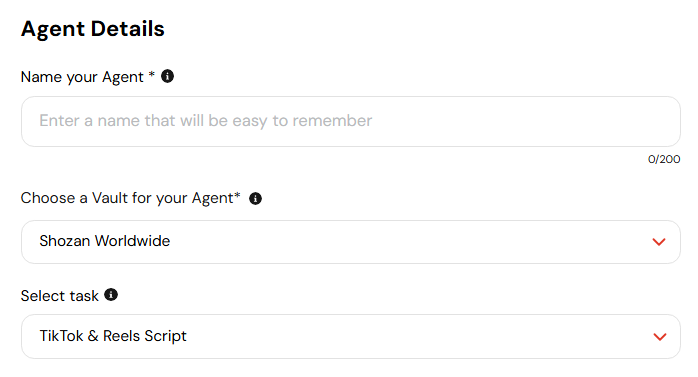Click the 'Name your Agent' label
The image size is (698, 377).
82,77
